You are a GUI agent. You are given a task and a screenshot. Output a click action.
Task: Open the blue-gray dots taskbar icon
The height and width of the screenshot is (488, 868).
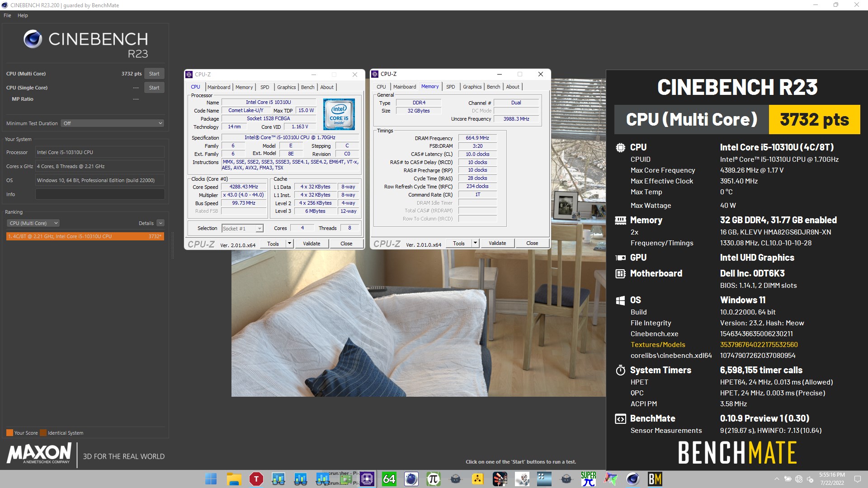(x=544, y=479)
